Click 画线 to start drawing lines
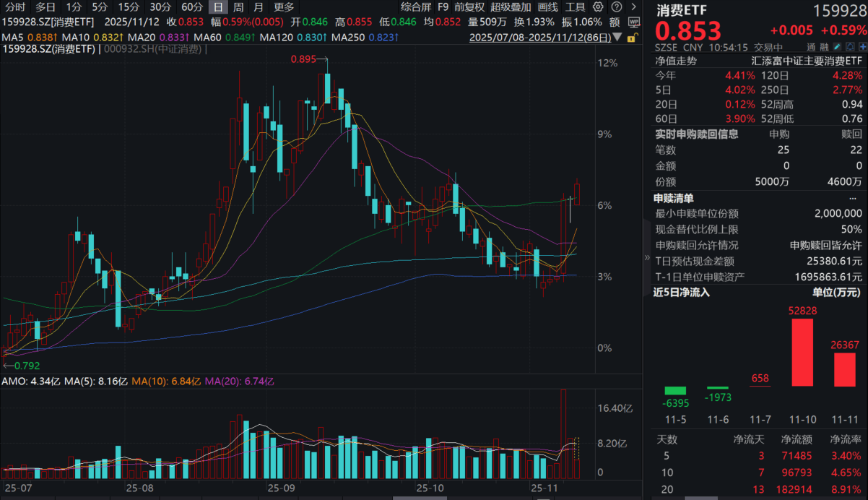The image size is (868, 500). tap(547, 7)
